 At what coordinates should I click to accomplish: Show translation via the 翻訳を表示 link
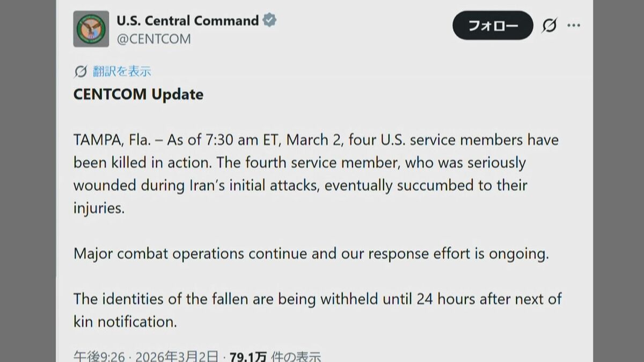pos(123,70)
